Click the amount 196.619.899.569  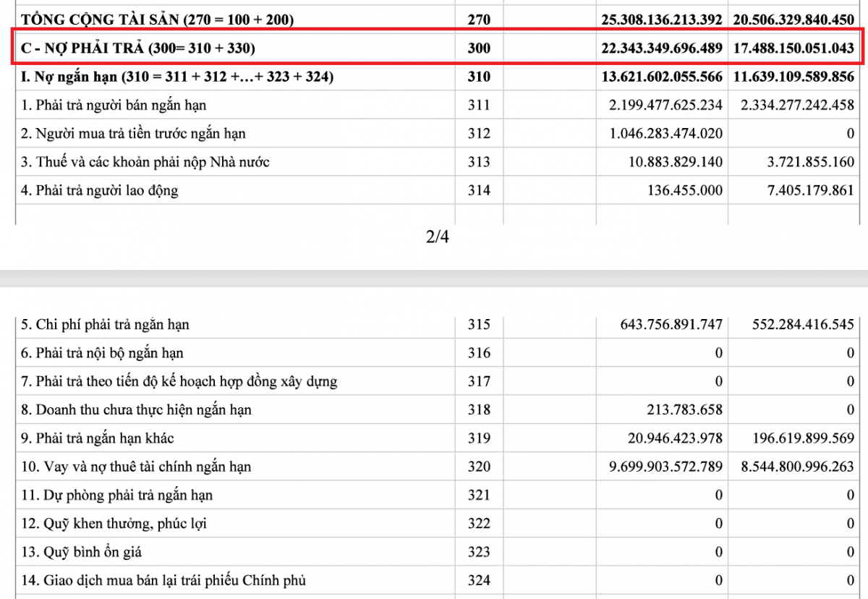(x=799, y=438)
